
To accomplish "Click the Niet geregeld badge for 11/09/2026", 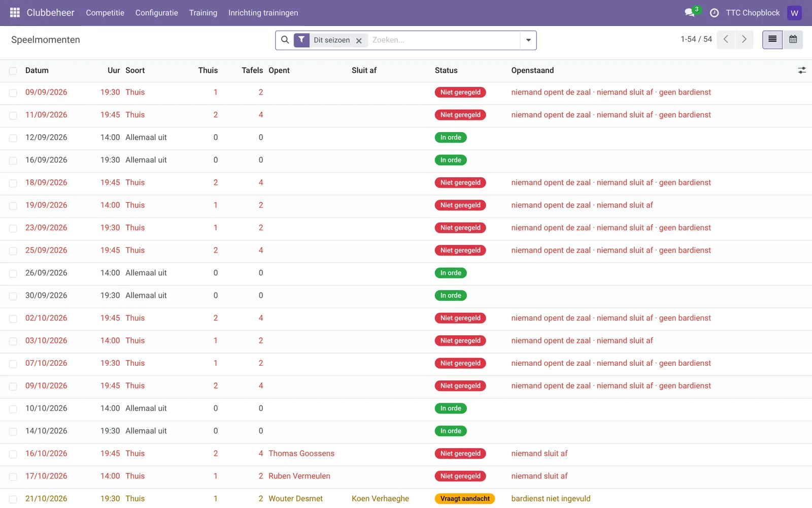I will pos(460,115).
